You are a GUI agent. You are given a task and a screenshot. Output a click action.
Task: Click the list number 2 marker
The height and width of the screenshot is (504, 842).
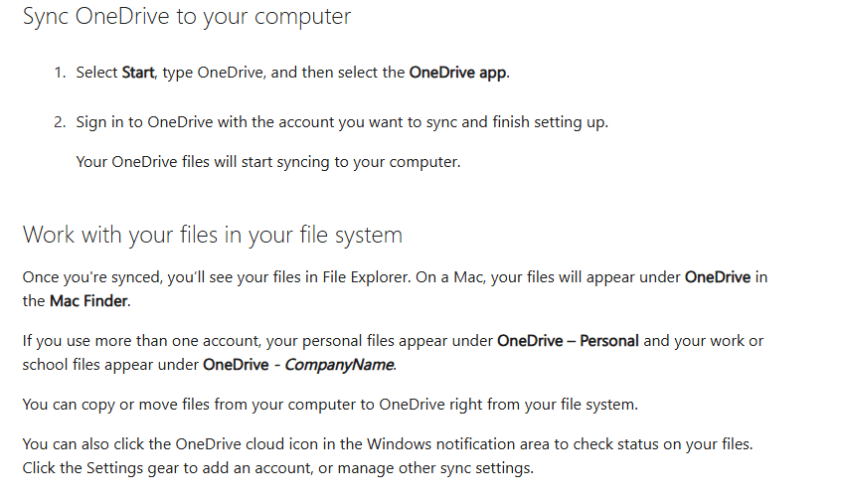(60, 122)
